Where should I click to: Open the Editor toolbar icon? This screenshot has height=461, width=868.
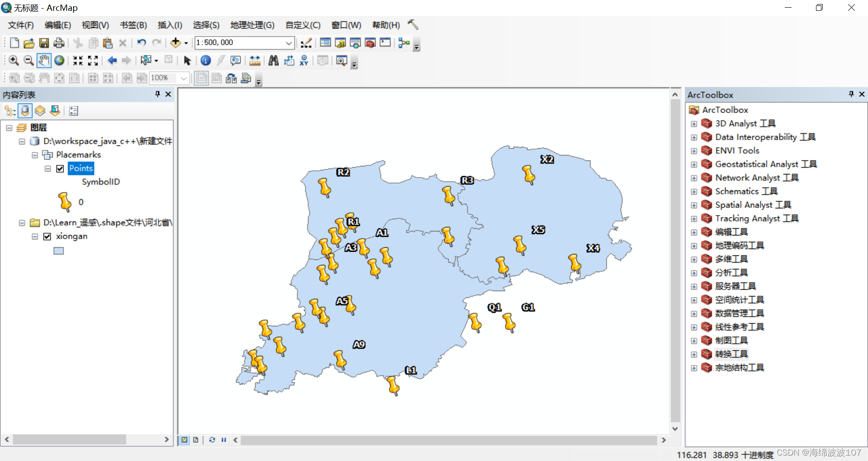[306, 43]
